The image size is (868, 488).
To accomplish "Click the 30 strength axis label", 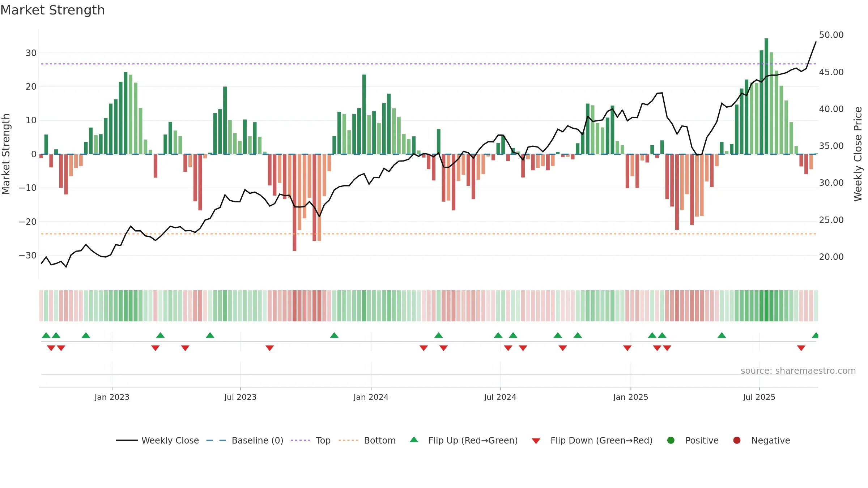I will [31, 53].
